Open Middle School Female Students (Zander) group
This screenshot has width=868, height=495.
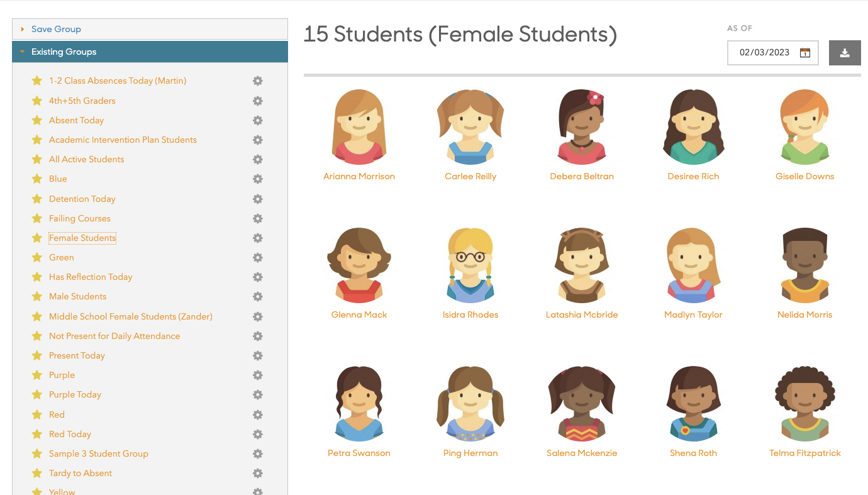click(130, 316)
